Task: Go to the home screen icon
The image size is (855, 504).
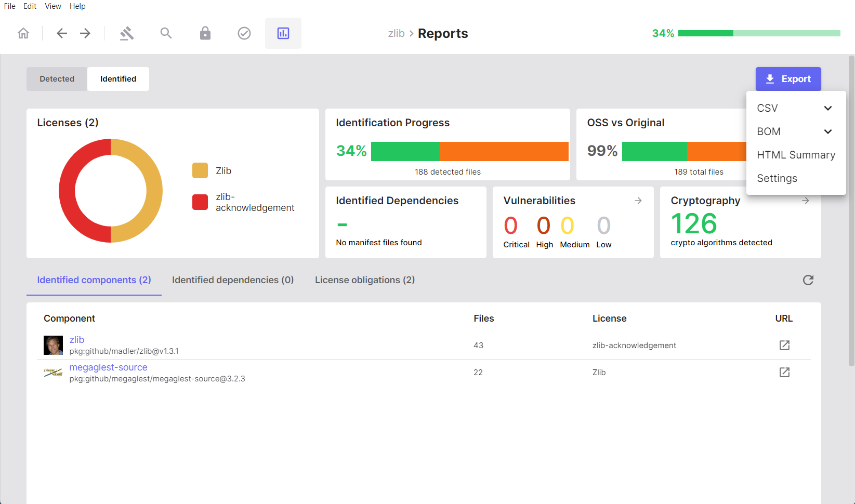Action: (23, 33)
